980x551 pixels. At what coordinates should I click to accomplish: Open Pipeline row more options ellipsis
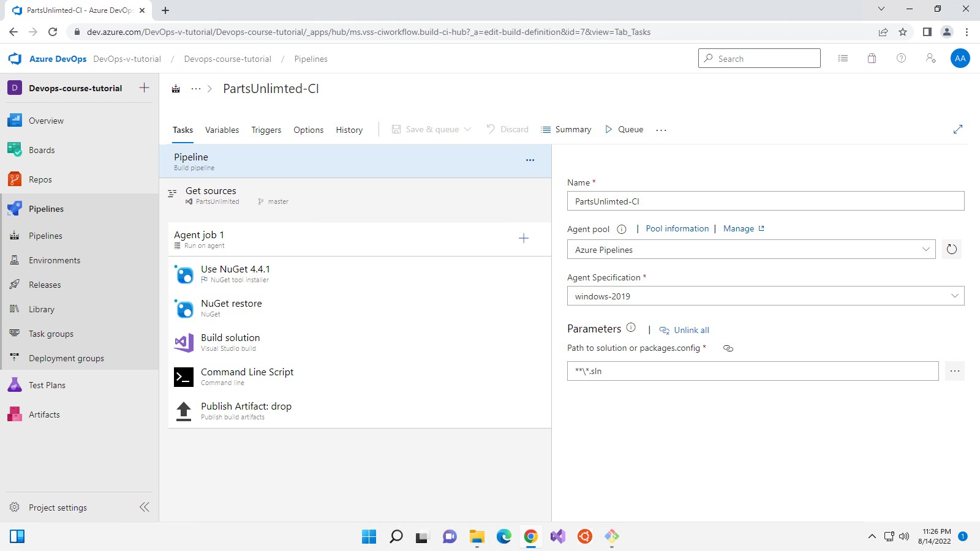coord(530,160)
